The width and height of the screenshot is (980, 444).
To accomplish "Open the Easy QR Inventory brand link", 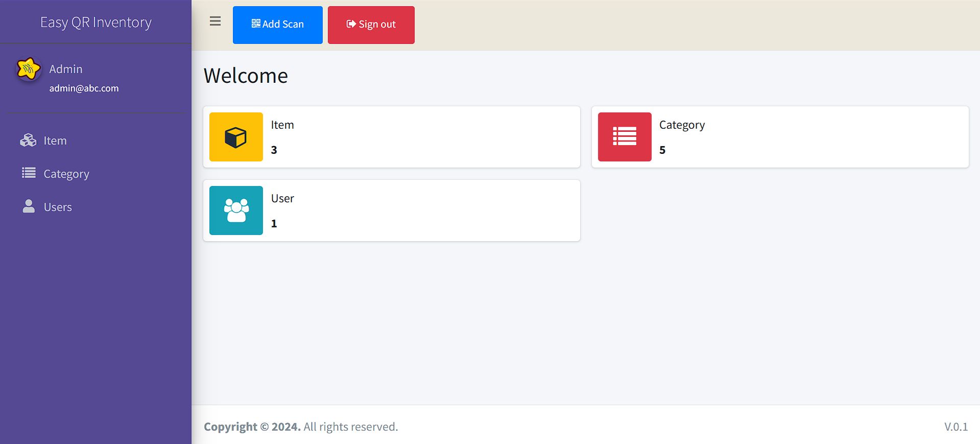I will [x=96, y=22].
